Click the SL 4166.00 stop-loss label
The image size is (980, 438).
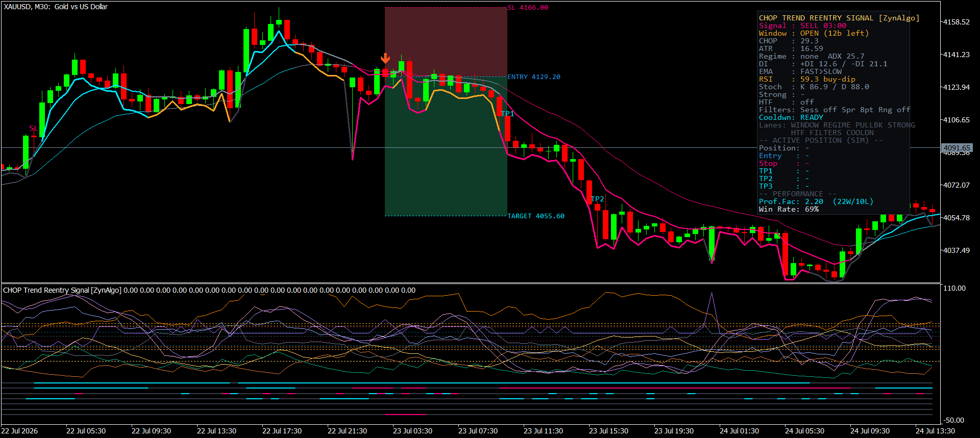click(x=528, y=8)
